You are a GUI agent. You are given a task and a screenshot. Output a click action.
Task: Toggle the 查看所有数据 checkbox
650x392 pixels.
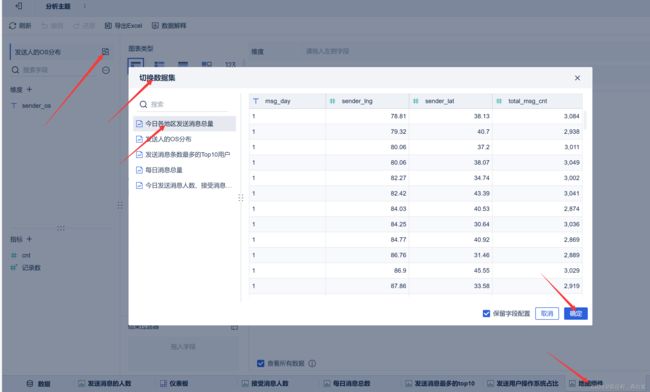point(260,363)
